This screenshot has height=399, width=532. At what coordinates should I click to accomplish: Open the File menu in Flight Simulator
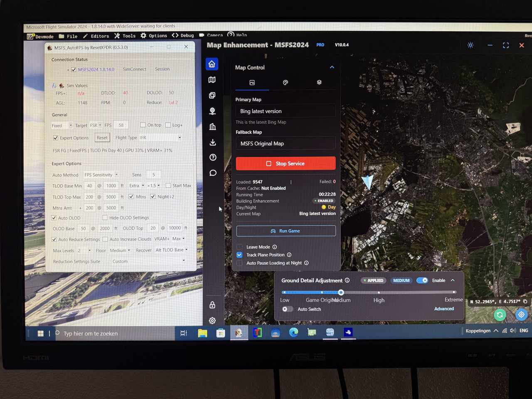coord(68,36)
